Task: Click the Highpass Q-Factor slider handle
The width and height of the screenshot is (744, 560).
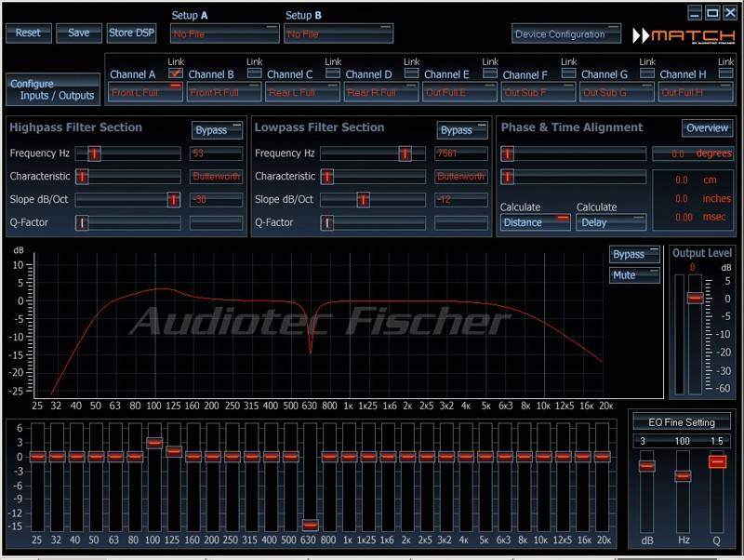Action: coord(82,222)
